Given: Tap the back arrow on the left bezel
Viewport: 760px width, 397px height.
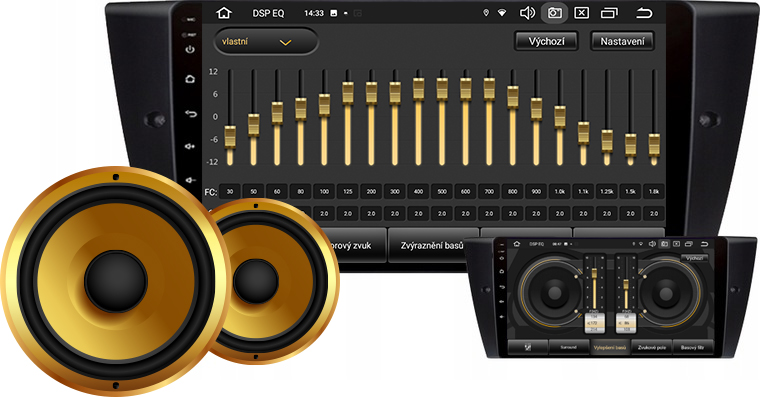Looking at the screenshot, I should click(190, 113).
